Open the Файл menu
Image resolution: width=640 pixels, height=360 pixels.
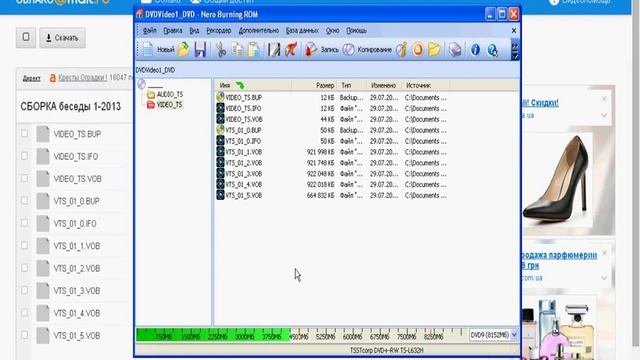(x=150, y=31)
